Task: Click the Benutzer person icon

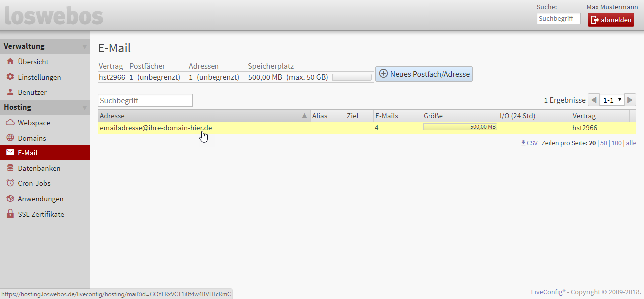Action: click(x=10, y=92)
